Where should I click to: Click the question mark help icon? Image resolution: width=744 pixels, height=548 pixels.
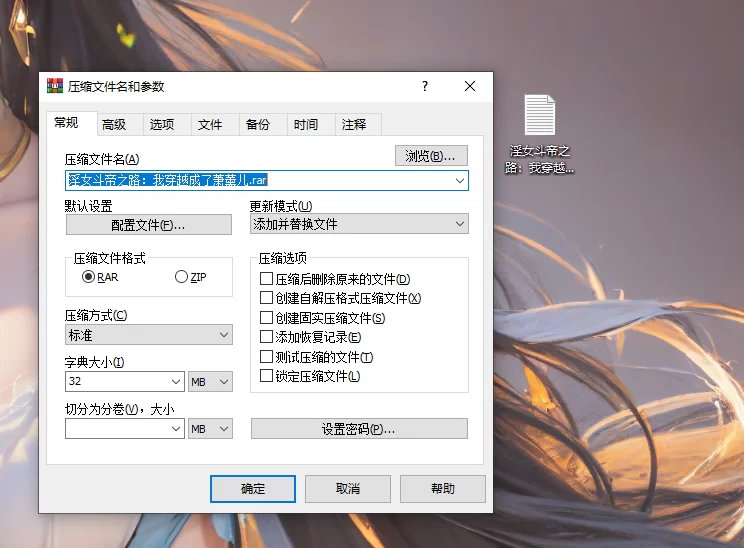(425, 86)
